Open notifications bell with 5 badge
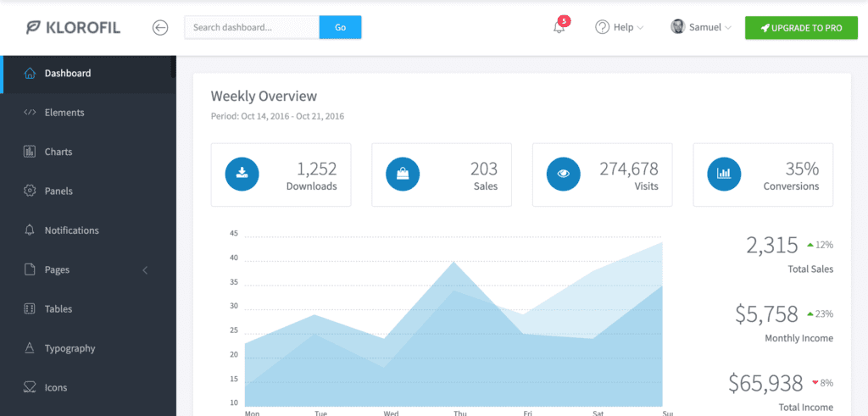Screen dimensions: 868x416 tap(560, 26)
